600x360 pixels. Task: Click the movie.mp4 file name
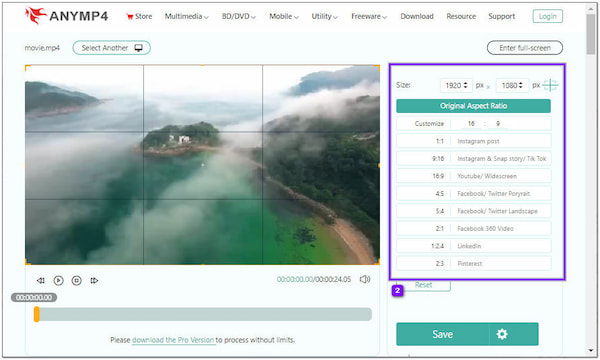click(x=42, y=48)
